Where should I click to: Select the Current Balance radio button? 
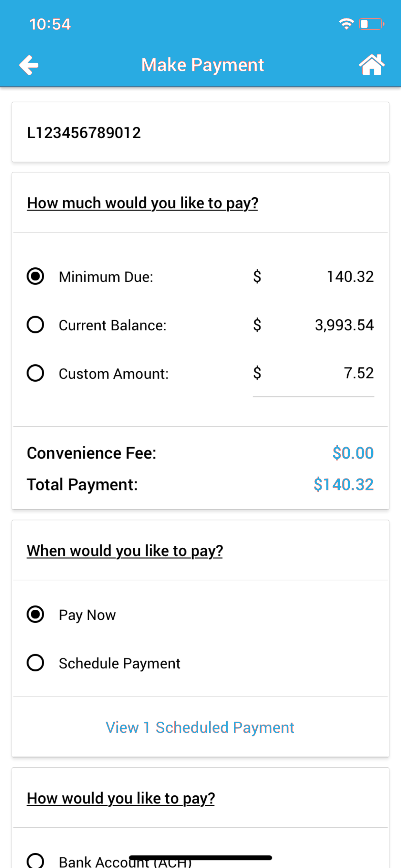(36, 325)
